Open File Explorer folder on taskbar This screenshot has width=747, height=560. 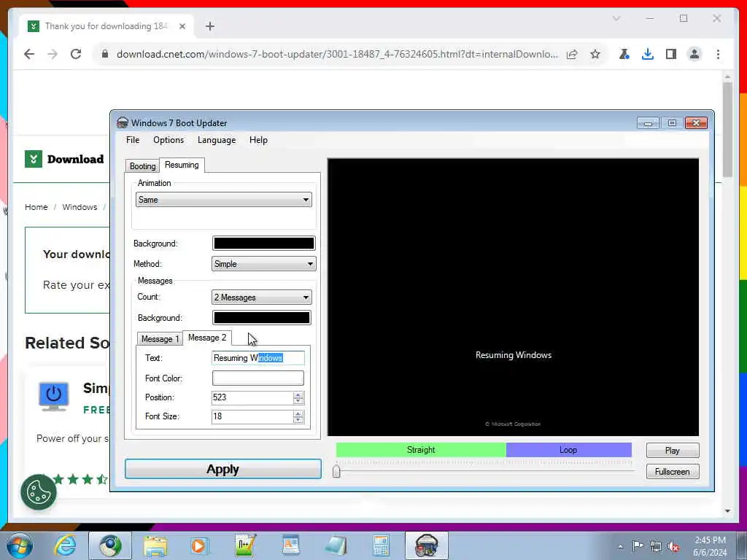point(155,545)
